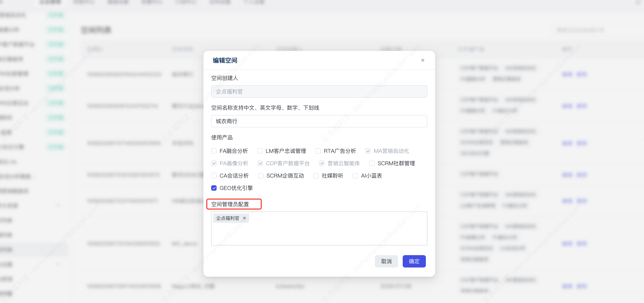Check the 社媒聆听 checkbox
The width and height of the screenshot is (644, 303).
(316, 175)
